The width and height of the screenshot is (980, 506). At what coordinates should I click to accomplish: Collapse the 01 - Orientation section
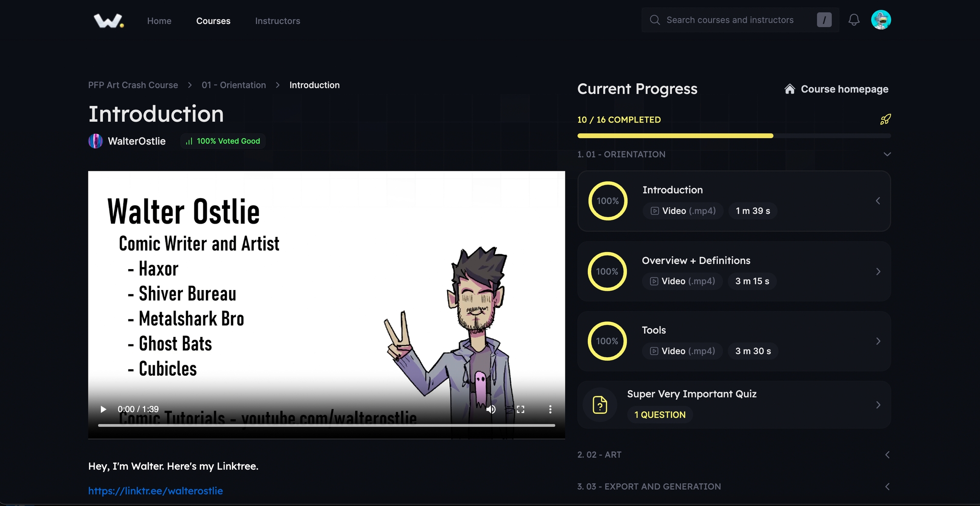point(887,154)
